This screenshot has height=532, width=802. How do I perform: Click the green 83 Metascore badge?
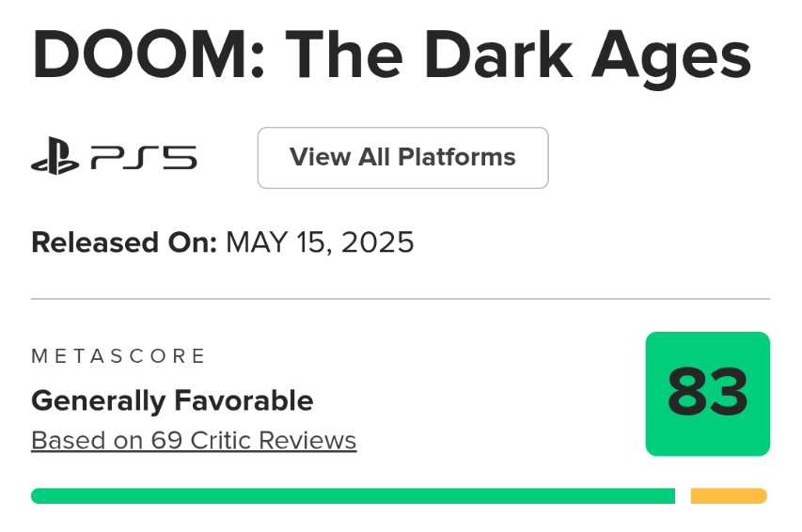707,393
